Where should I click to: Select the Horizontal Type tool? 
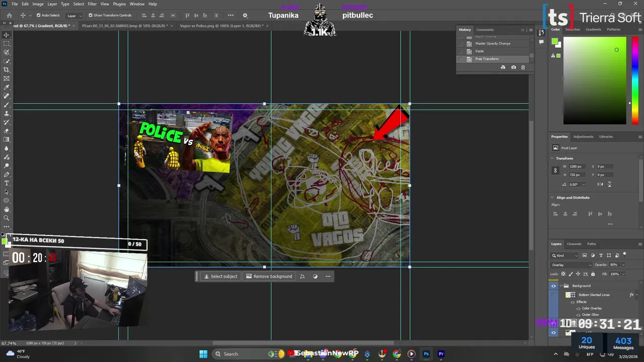(7, 183)
